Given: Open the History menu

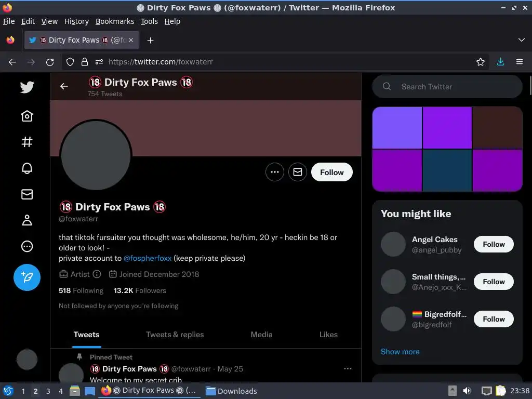Looking at the screenshot, I should [x=76, y=21].
